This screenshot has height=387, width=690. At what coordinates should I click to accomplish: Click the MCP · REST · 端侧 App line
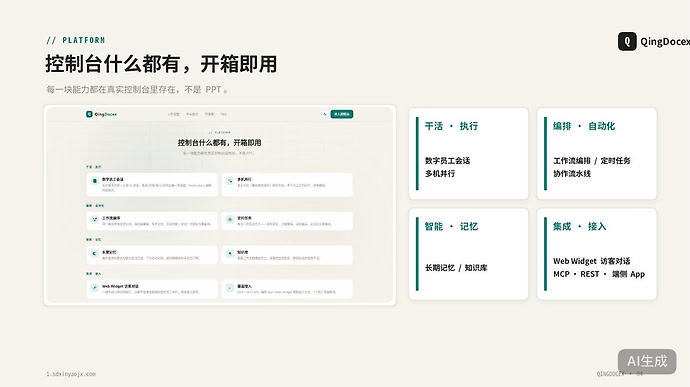pyautogui.click(x=599, y=274)
